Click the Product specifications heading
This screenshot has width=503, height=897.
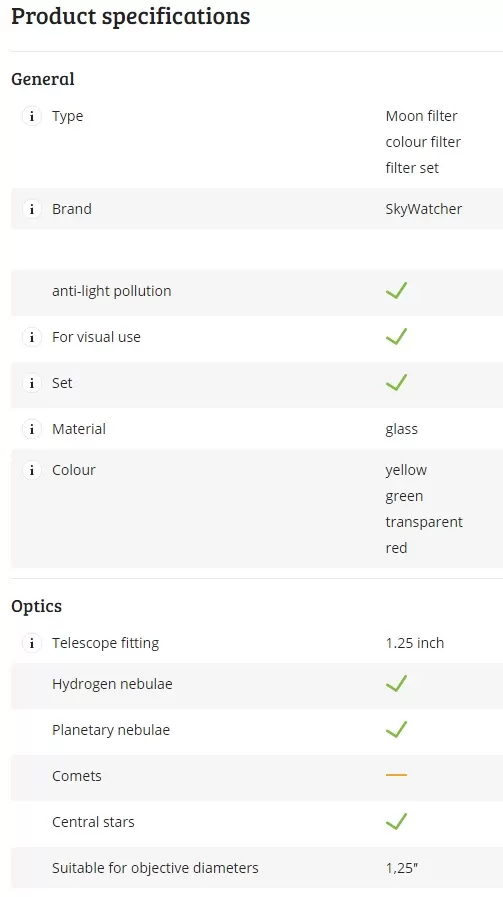click(130, 17)
